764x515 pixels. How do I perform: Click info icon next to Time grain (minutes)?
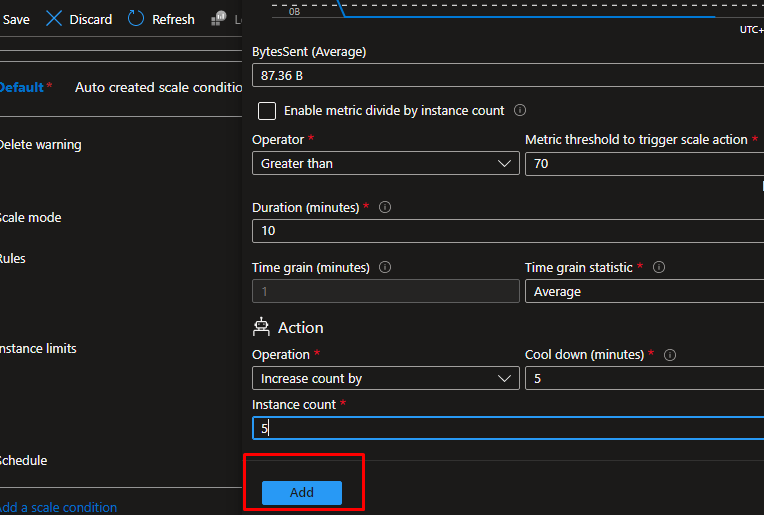tap(385, 268)
